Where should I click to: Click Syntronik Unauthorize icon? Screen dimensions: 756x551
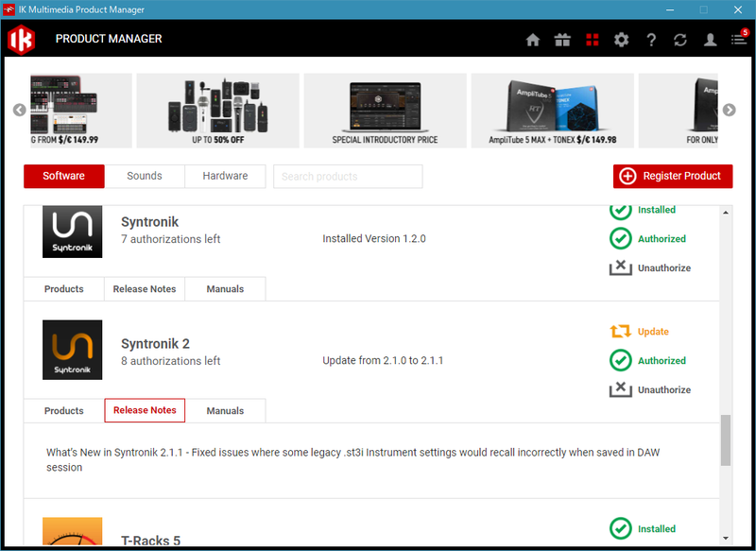[621, 267]
